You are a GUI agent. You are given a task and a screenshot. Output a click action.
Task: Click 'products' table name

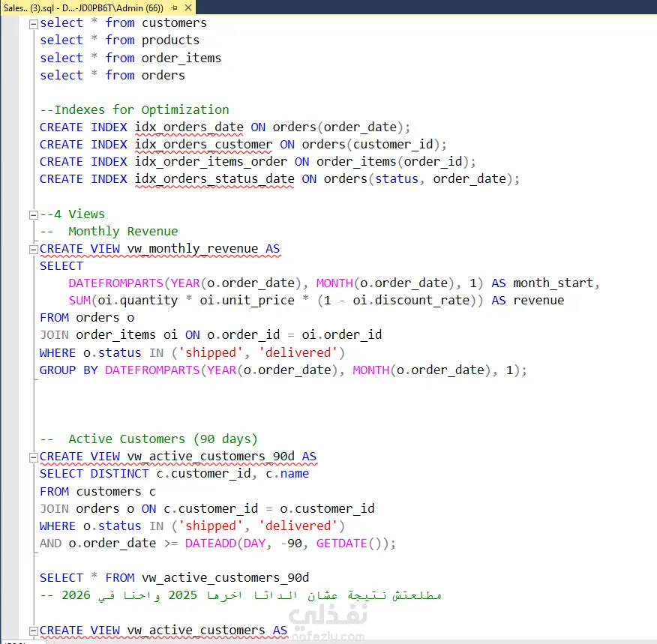click(170, 40)
